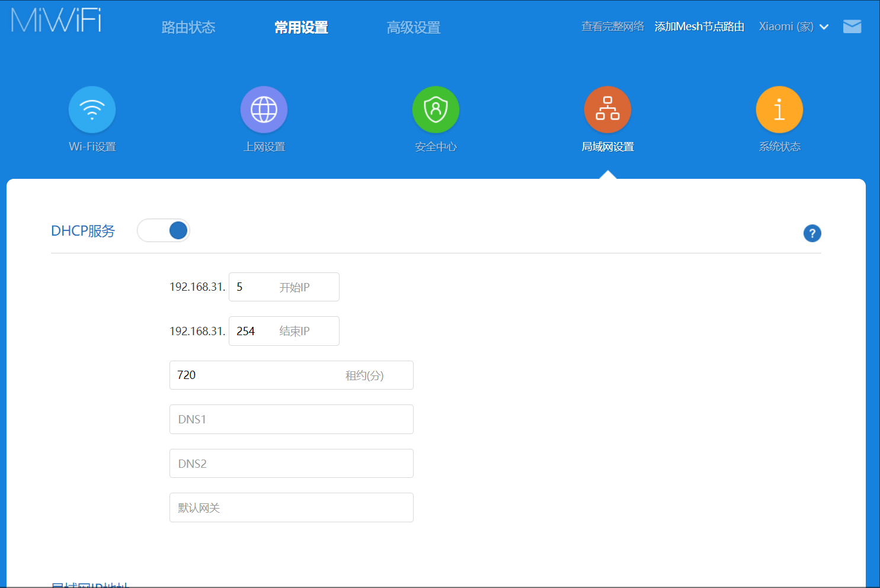Select the 常用设置 tab
This screenshot has width=880, height=588.
(301, 27)
